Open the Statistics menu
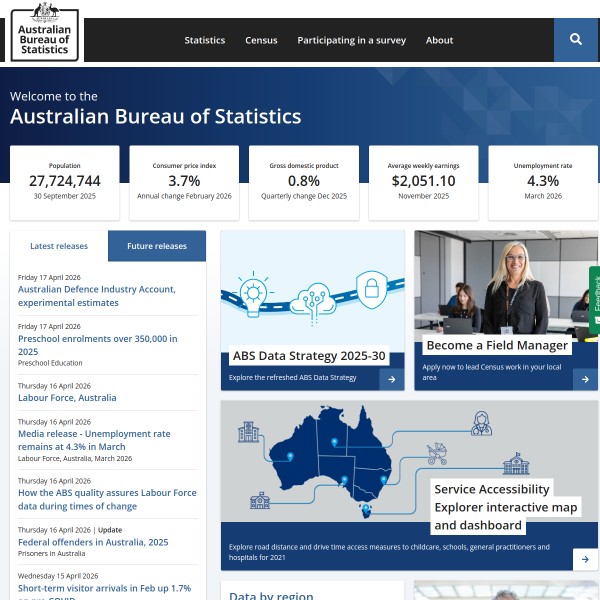 pos(205,41)
